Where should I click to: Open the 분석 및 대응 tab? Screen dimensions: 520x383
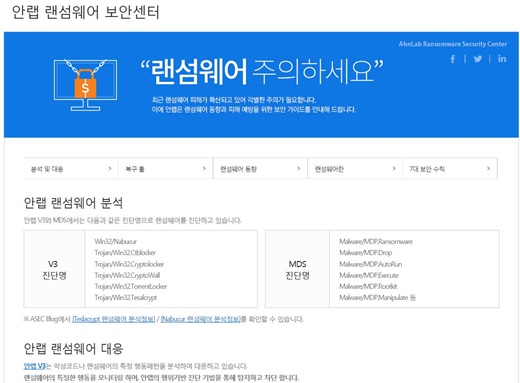(x=71, y=169)
